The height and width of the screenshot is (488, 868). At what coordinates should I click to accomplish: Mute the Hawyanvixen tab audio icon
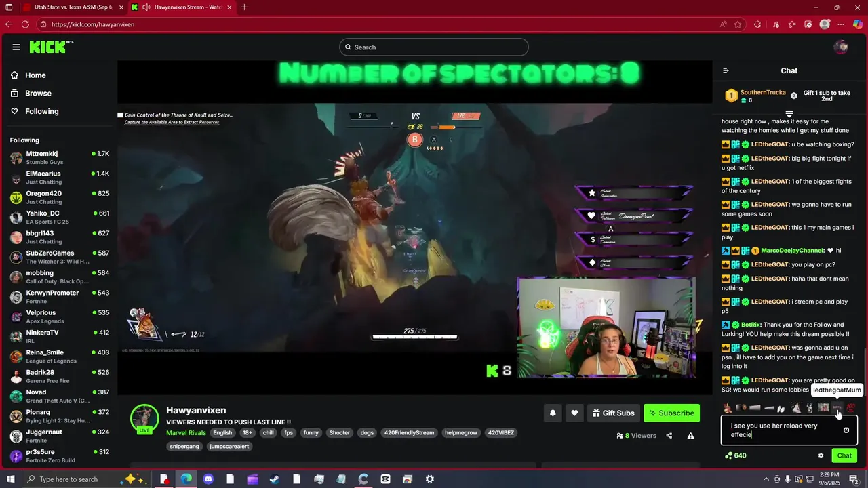click(146, 7)
